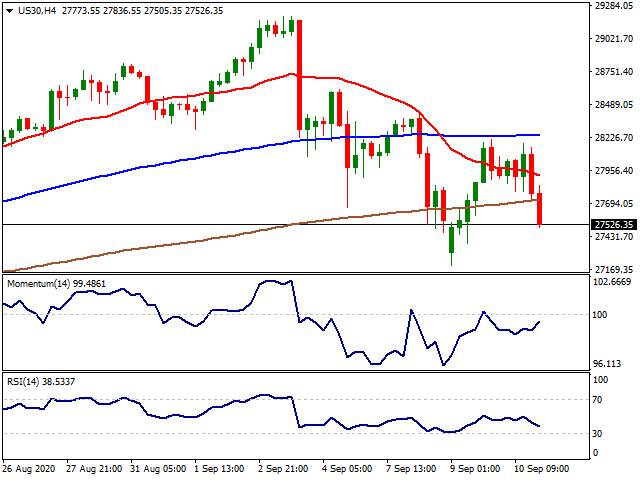Open the chart menu triangle beside US30,H4
This screenshot has height=480, width=640.
coord(10,11)
